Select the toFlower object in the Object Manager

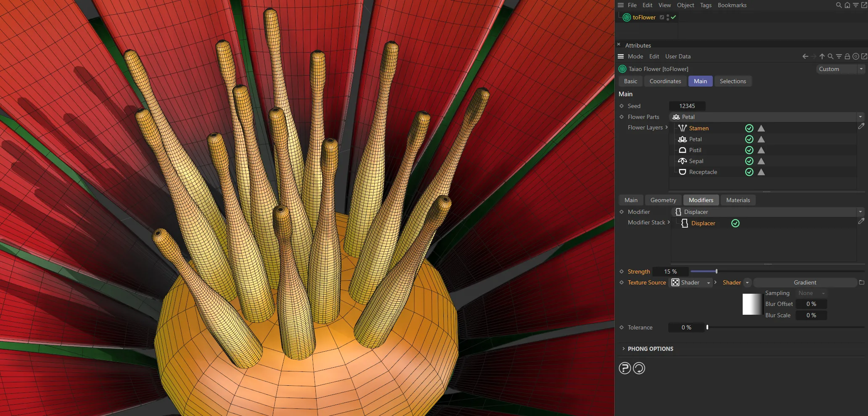point(643,17)
